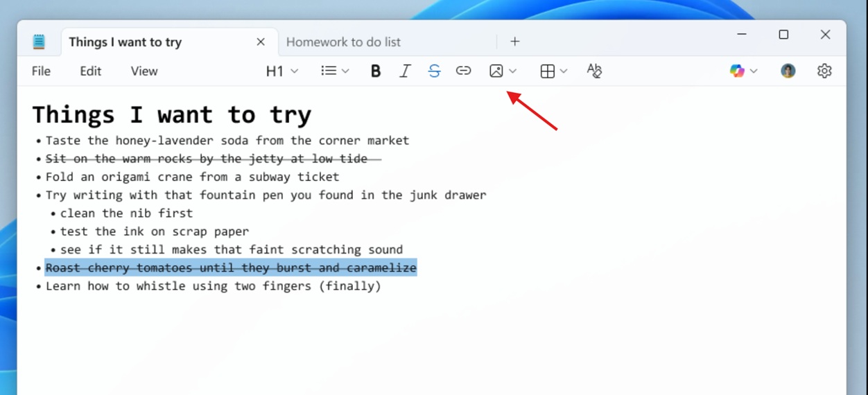Open the table dropdown chevron
This screenshot has height=395, width=868.
click(x=564, y=71)
